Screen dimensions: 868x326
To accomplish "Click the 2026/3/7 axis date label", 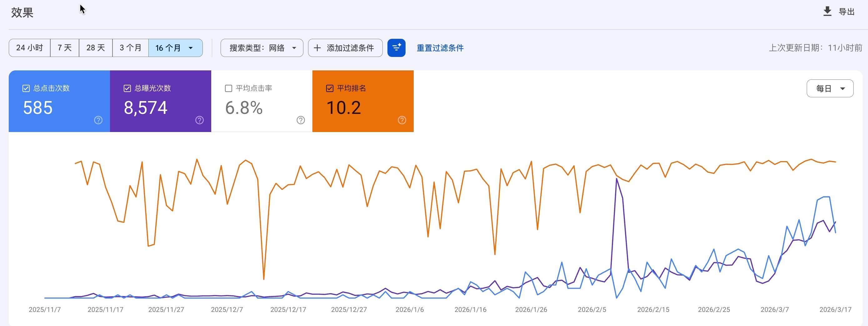I will (x=775, y=309).
